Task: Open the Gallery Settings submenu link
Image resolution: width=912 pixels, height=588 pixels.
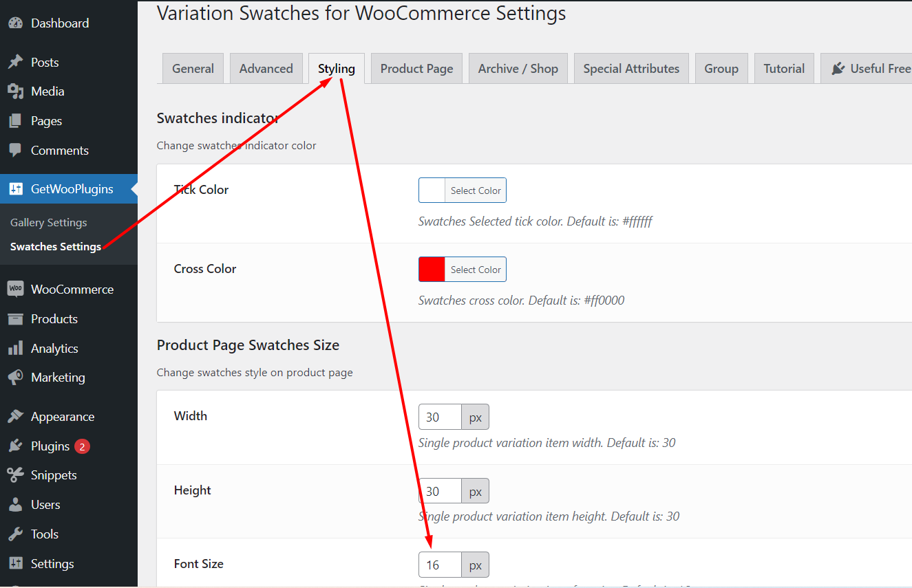Action: (x=49, y=222)
